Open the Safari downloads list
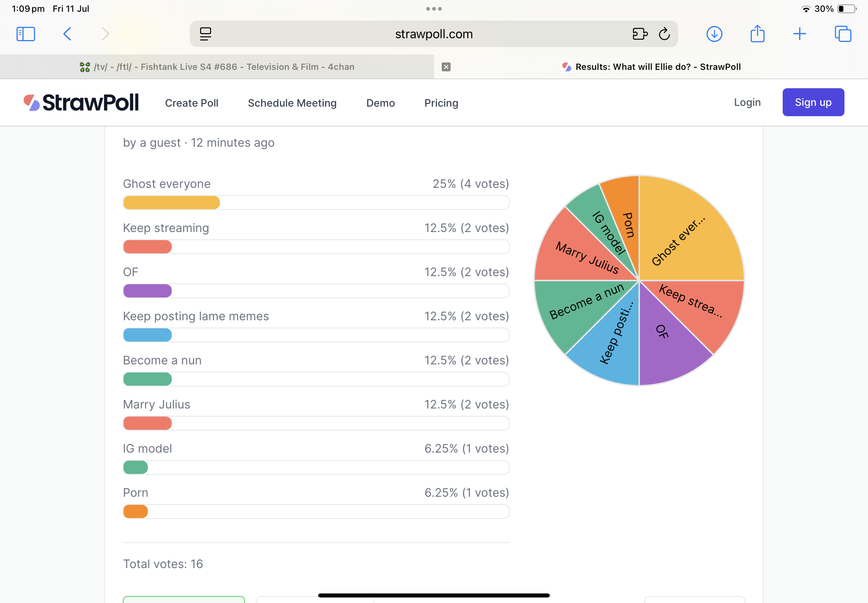The height and width of the screenshot is (603, 868). 714,34
